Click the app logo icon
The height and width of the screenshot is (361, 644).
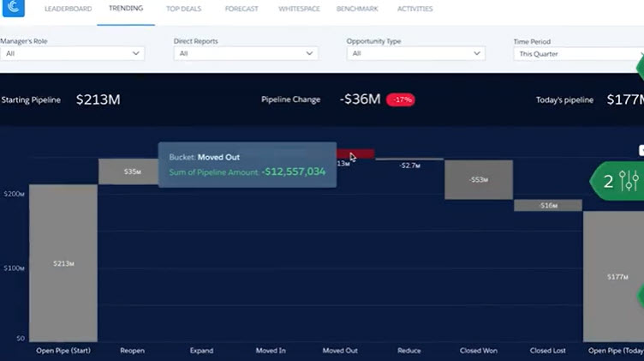15,10
